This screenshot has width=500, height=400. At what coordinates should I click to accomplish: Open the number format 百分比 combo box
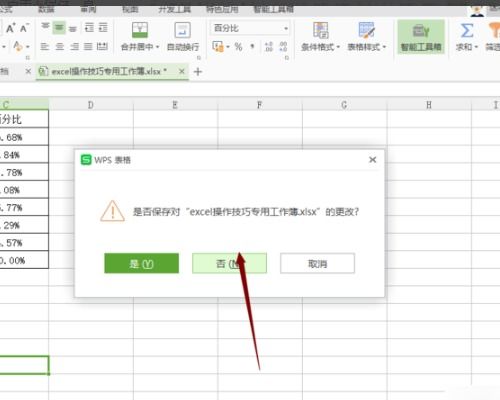[x=250, y=28]
